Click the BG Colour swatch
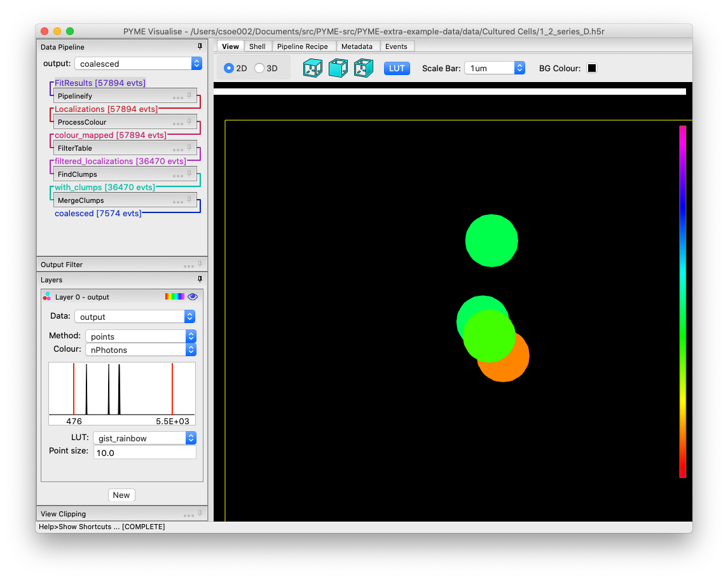This screenshot has width=728, height=580. [592, 68]
